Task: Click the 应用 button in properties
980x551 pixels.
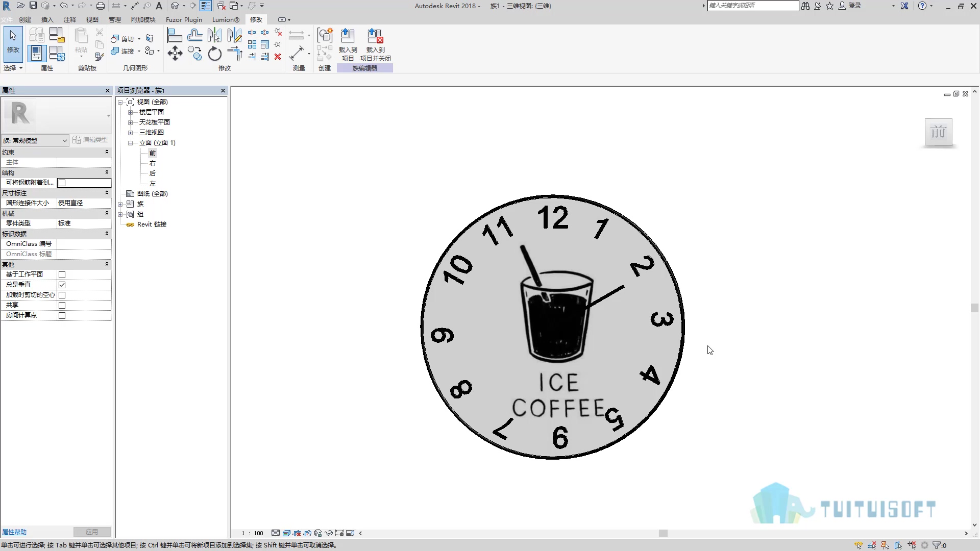Action: (92, 532)
